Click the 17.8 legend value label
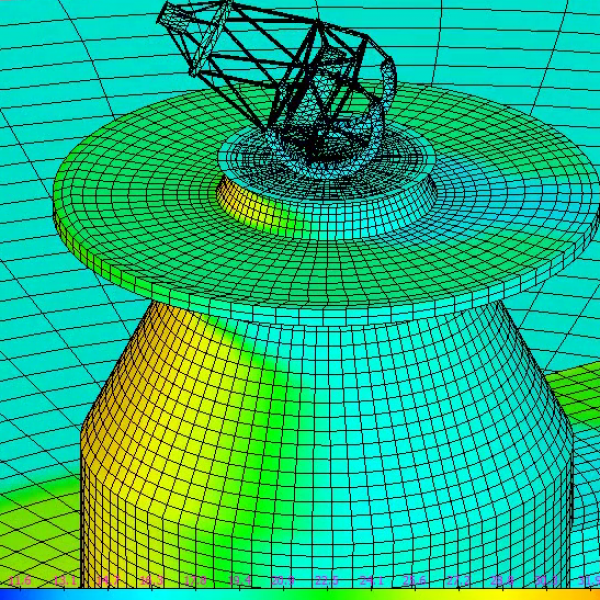This screenshot has height=600, width=600. pos(196,580)
